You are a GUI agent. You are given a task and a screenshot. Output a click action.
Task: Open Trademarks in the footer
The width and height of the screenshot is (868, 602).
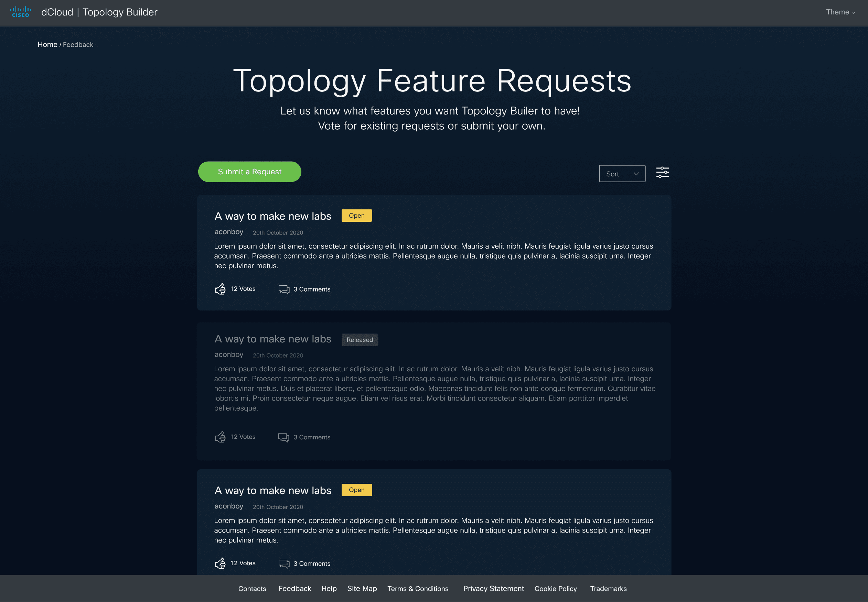pyautogui.click(x=608, y=589)
